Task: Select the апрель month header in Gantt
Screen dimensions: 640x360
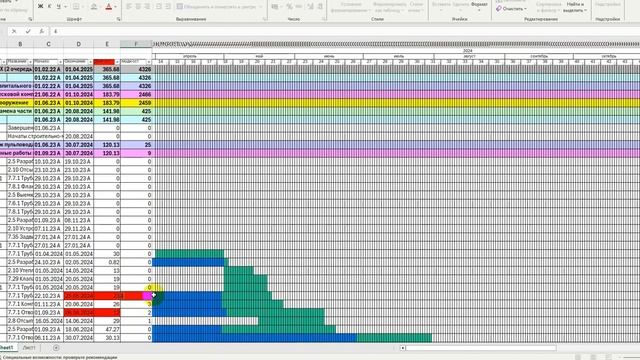Action: tap(190, 56)
